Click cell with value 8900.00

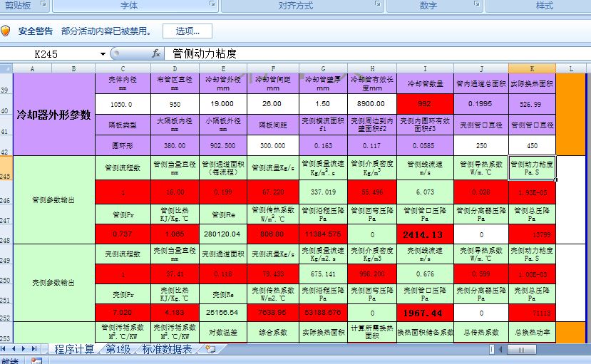click(372, 104)
